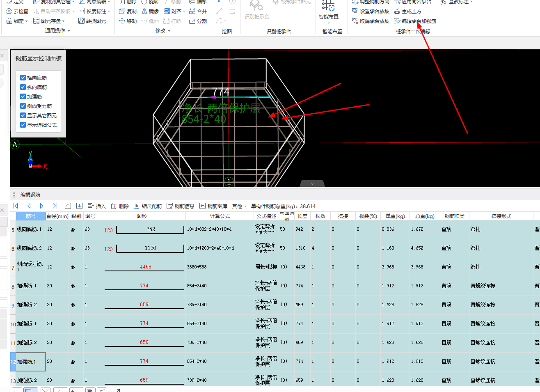Click the 计算公式 column header
This screenshot has width=540, height=392.
(x=220, y=216)
